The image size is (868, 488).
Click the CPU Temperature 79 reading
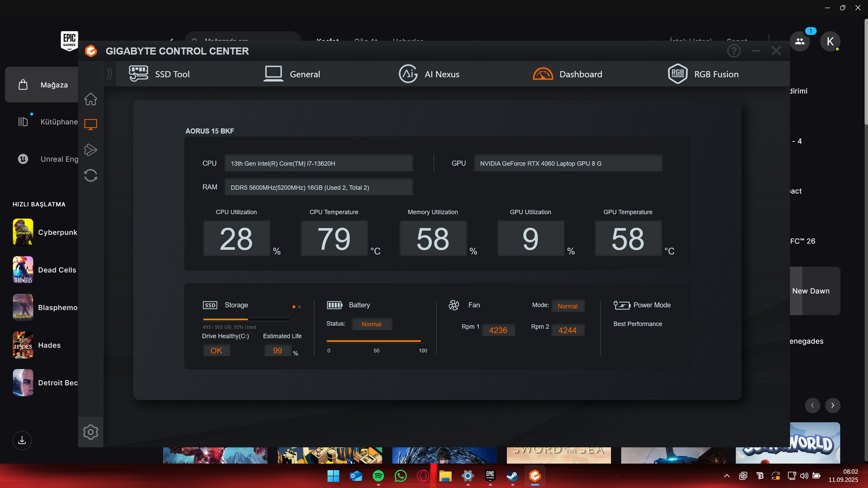[334, 239]
